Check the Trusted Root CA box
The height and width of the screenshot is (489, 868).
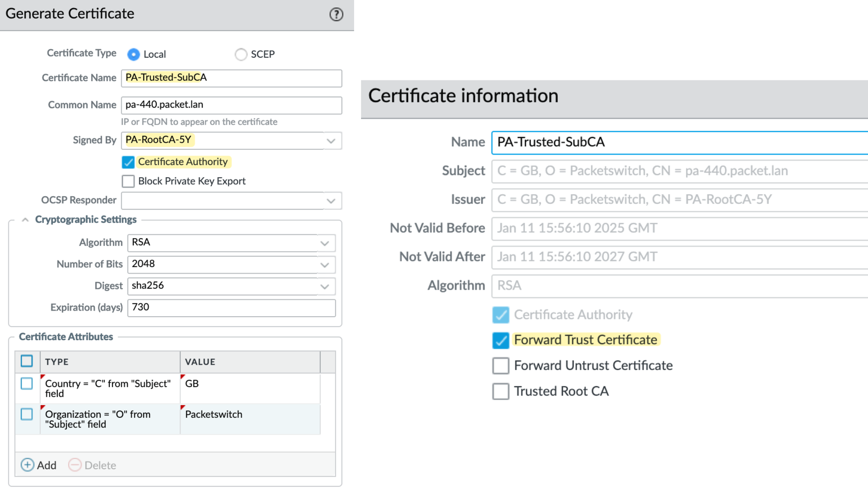(x=500, y=391)
